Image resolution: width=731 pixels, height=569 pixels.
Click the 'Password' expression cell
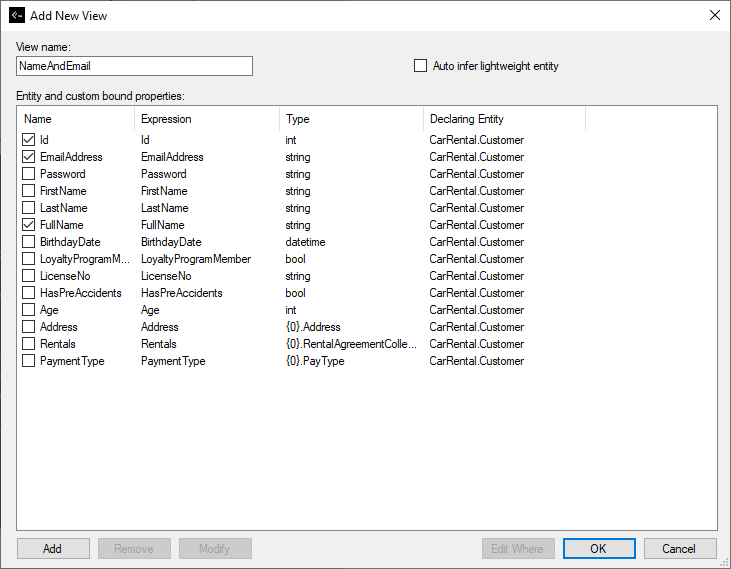(x=164, y=174)
